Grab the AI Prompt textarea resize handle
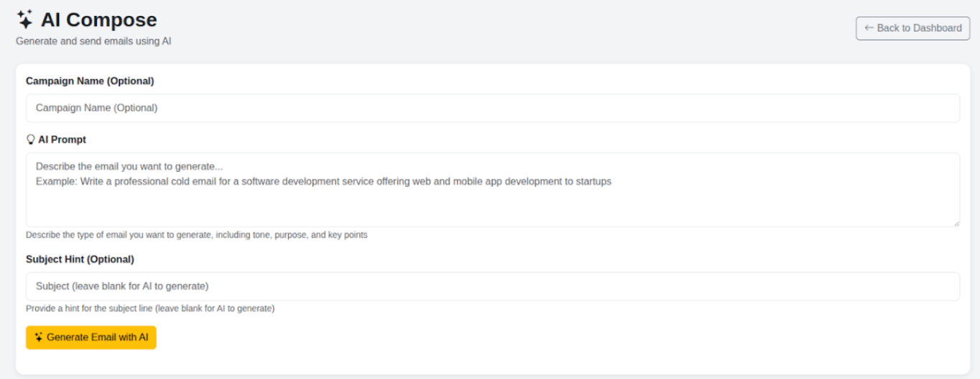Image resolution: width=980 pixels, height=379 pixels. [x=956, y=223]
